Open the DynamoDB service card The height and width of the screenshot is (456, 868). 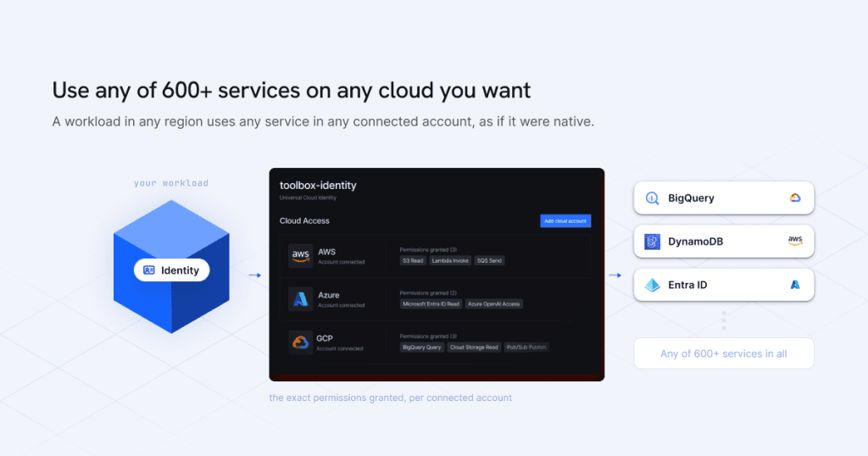(724, 242)
